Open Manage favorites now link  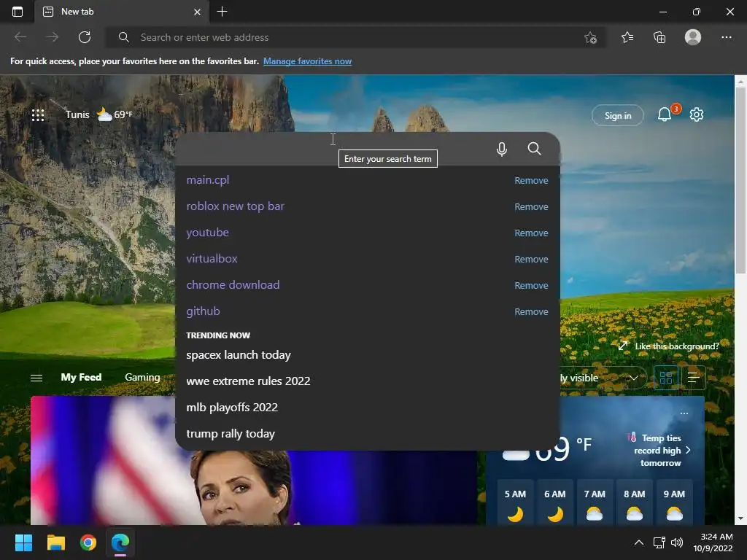tap(307, 61)
